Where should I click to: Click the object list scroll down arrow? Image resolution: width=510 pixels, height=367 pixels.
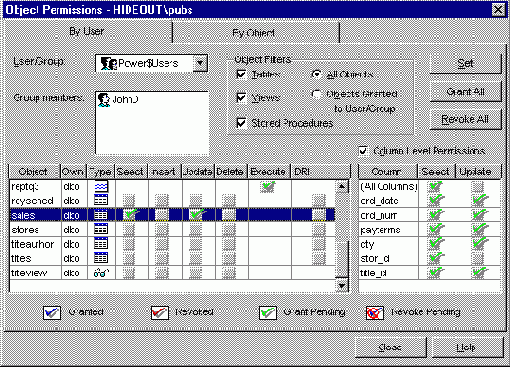tap(342, 286)
